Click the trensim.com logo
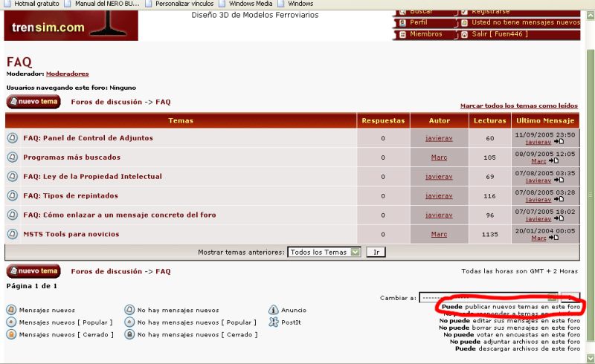The width and height of the screenshot is (595, 364). (x=48, y=27)
